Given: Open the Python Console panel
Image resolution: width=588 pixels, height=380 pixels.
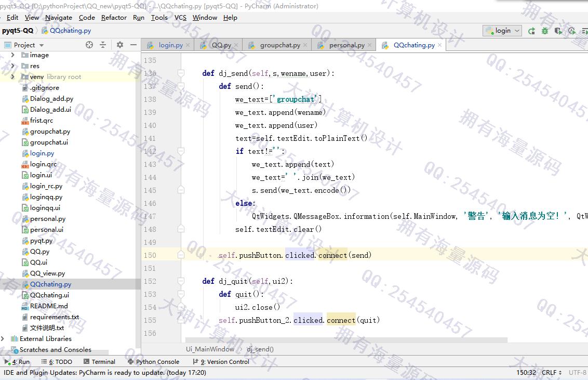Looking at the screenshot, I should [x=153, y=362].
